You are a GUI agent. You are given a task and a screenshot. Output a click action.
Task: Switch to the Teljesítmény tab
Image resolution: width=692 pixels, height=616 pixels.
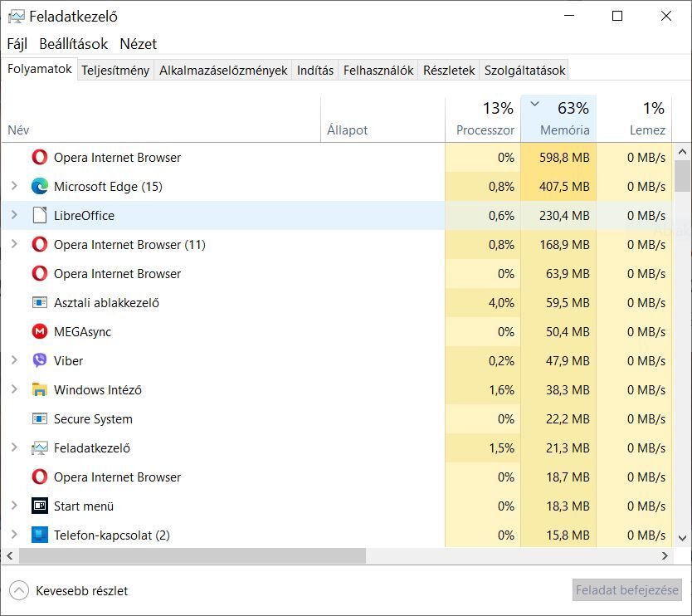point(115,71)
